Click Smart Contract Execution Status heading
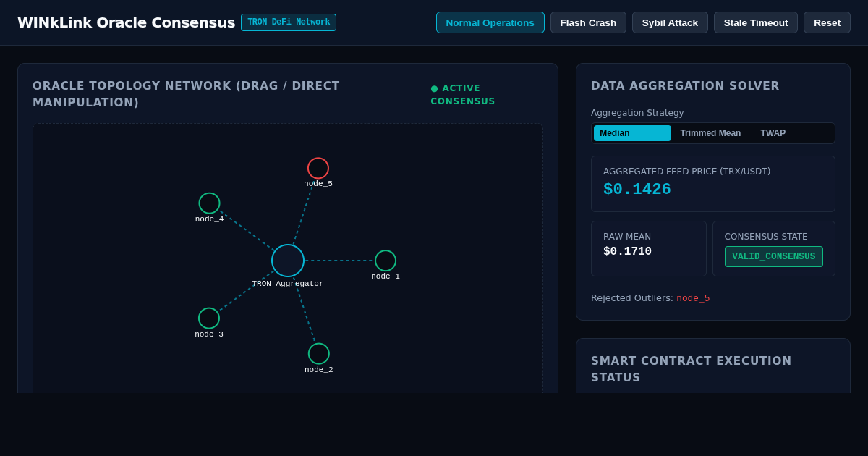 tap(692, 369)
